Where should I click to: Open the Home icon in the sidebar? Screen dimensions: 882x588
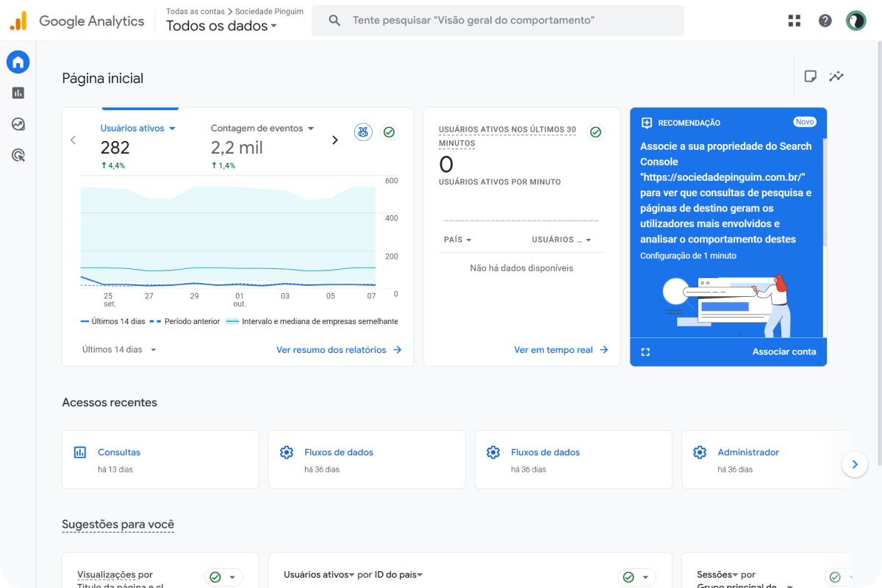[x=18, y=62]
